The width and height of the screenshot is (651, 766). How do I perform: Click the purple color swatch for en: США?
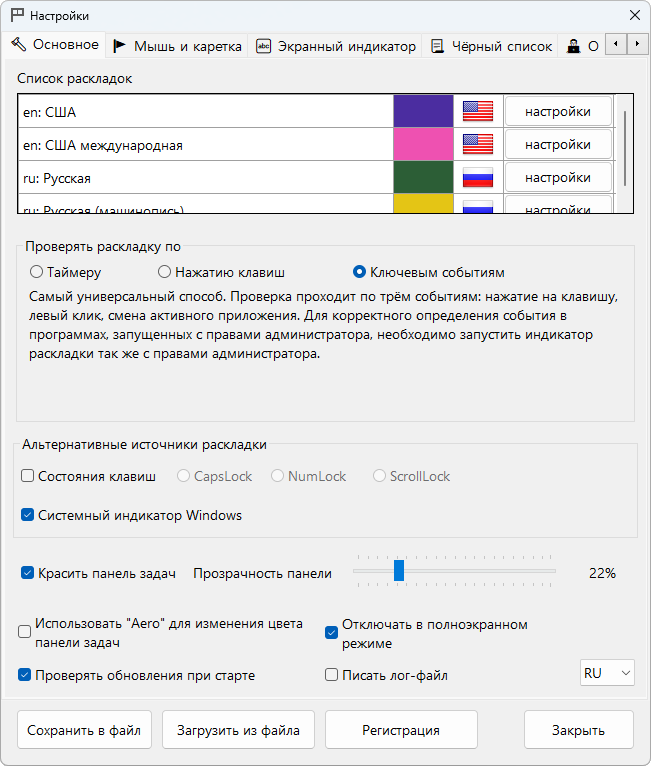[423, 111]
